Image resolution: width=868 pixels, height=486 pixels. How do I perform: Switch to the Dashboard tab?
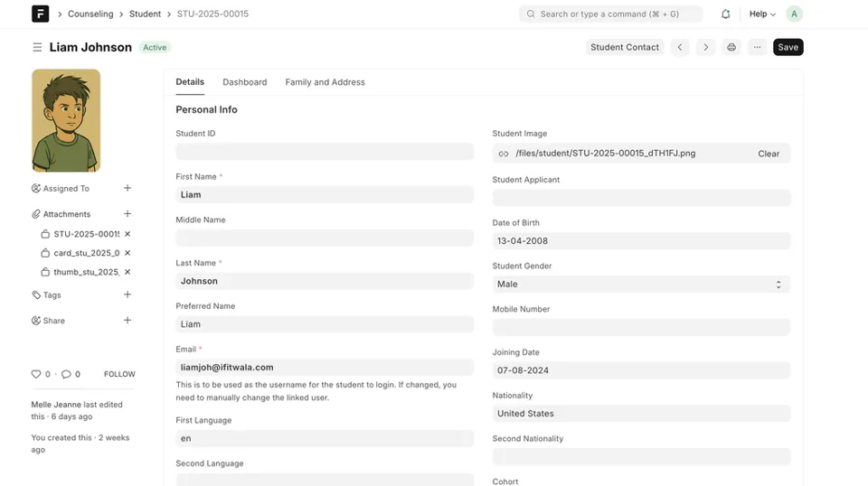point(244,82)
